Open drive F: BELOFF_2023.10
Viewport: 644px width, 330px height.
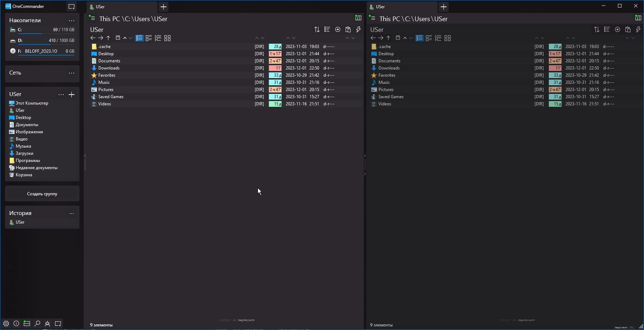[42, 51]
